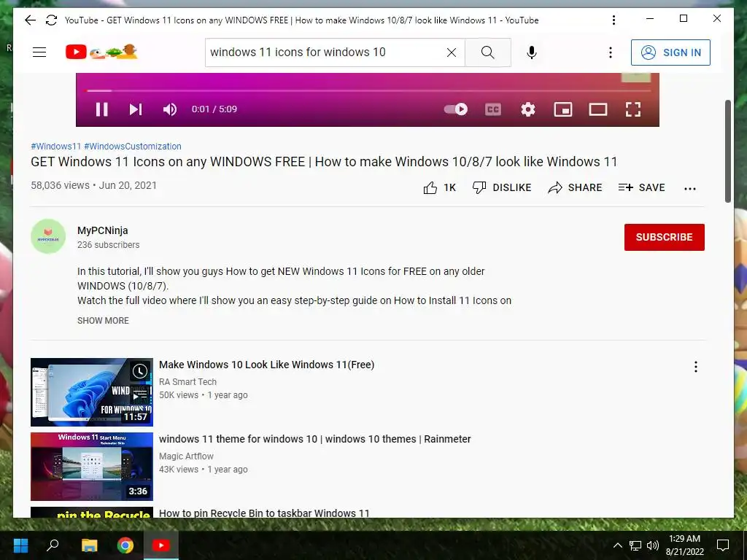This screenshot has height=560, width=747.
Task: Open taskbar search magnifier
Action: (x=53, y=545)
